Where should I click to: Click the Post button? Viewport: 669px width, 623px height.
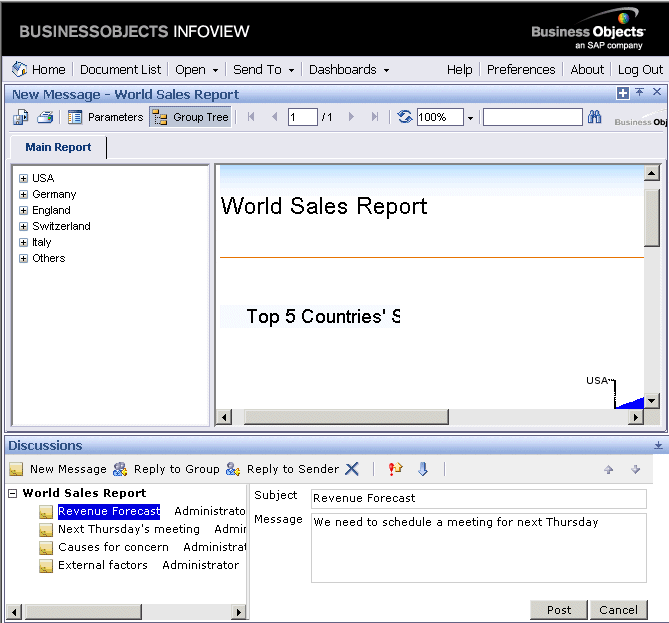coord(558,610)
